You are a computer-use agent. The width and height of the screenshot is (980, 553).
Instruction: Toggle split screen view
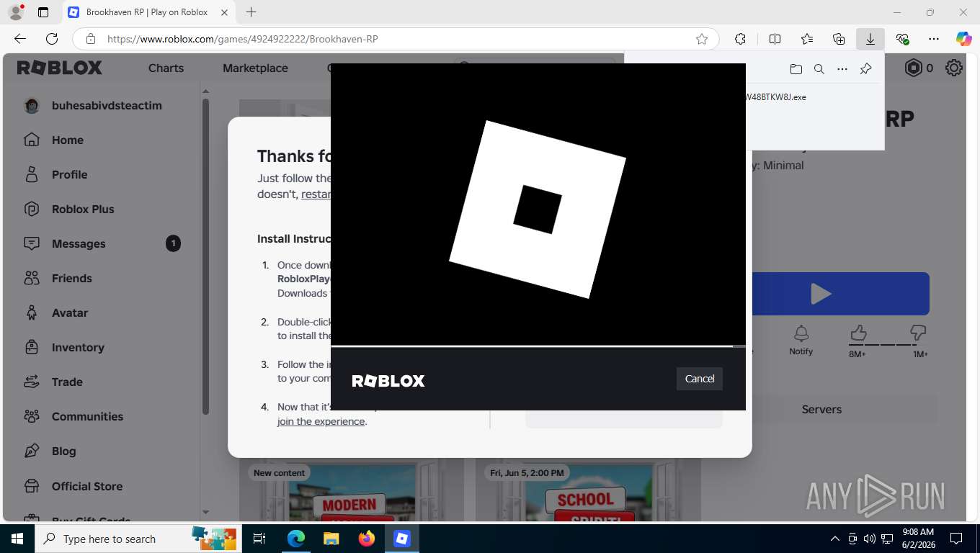tap(775, 39)
